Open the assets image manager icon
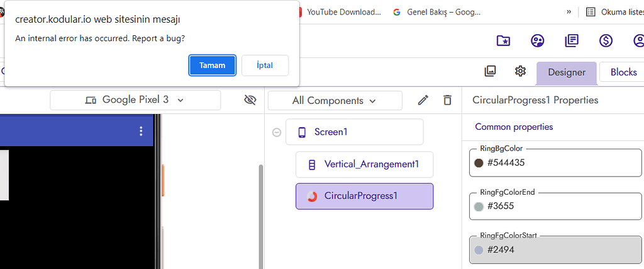 coord(490,71)
